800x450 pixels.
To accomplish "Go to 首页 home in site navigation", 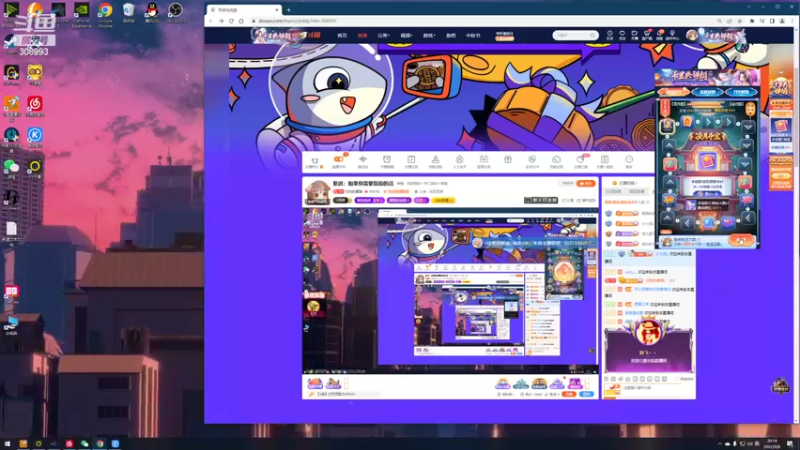I will 342,35.
